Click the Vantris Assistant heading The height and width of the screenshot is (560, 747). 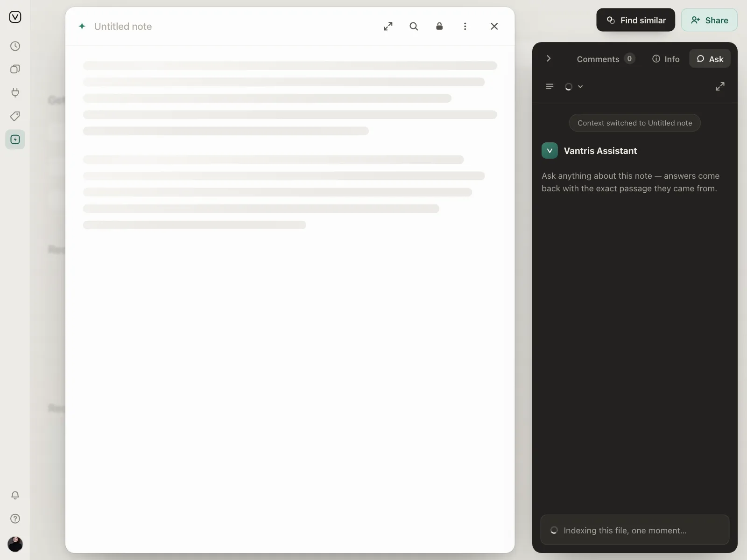click(x=600, y=151)
